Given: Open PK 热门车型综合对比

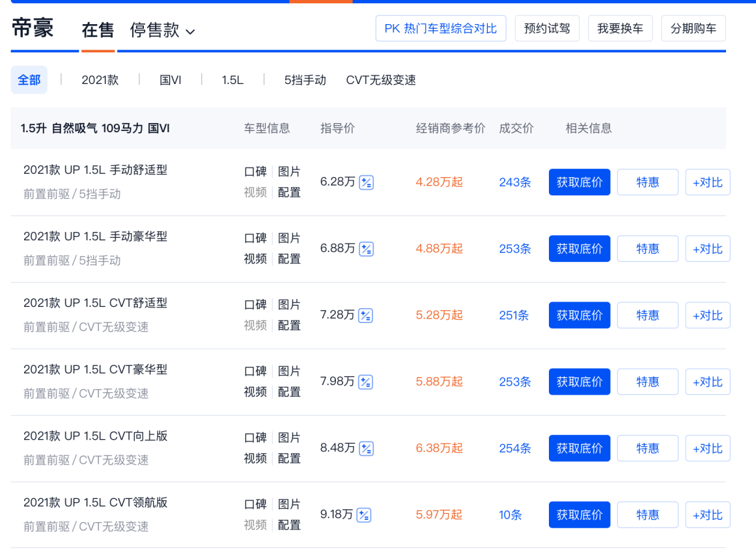Looking at the screenshot, I should [x=440, y=29].
